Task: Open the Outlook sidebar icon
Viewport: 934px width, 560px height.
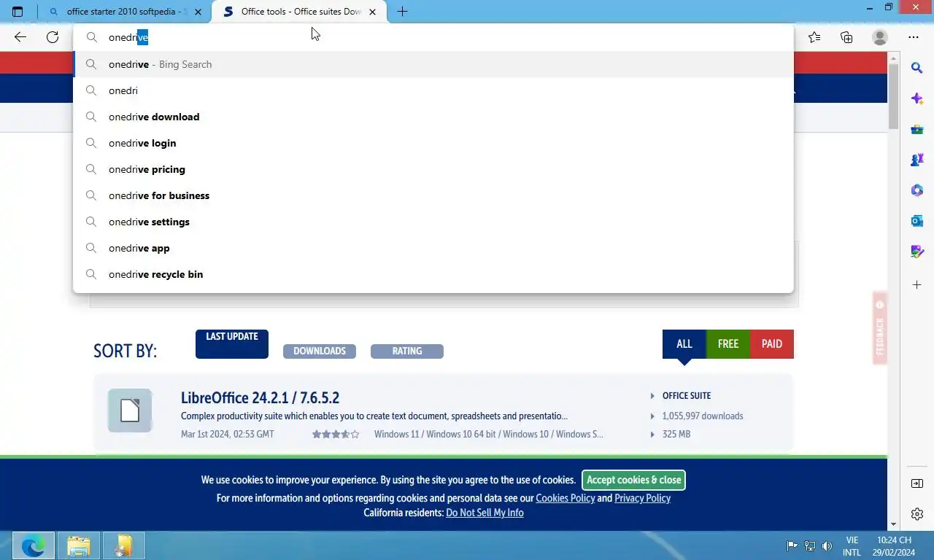Action: [917, 221]
